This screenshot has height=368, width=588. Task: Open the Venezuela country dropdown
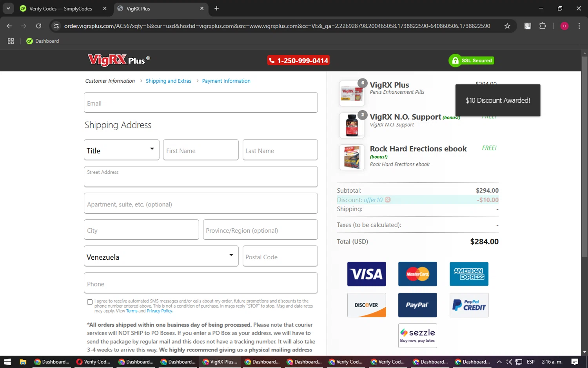[x=161, y=256]
